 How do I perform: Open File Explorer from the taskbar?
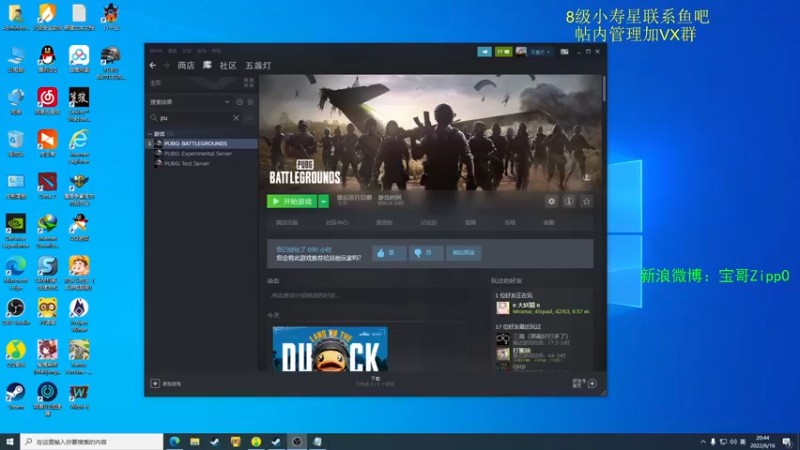[x=195, y=441]
